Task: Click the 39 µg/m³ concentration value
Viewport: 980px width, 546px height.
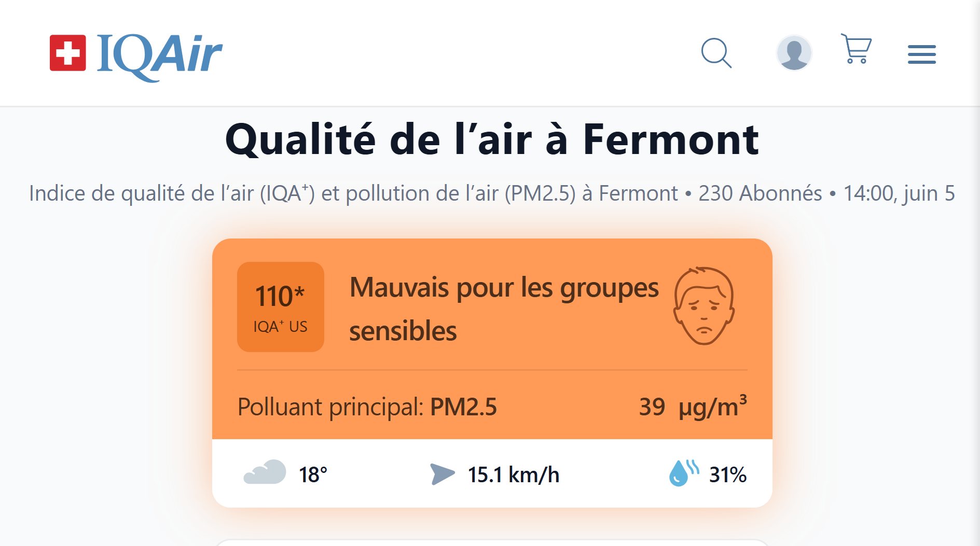Action: pos(693,406)
